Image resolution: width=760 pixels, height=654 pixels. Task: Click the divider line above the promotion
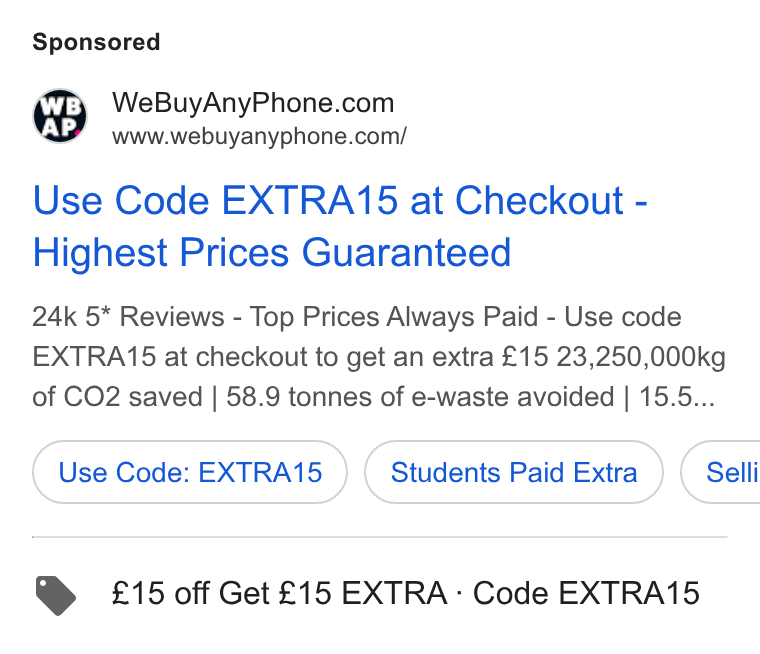click(380, 537)
